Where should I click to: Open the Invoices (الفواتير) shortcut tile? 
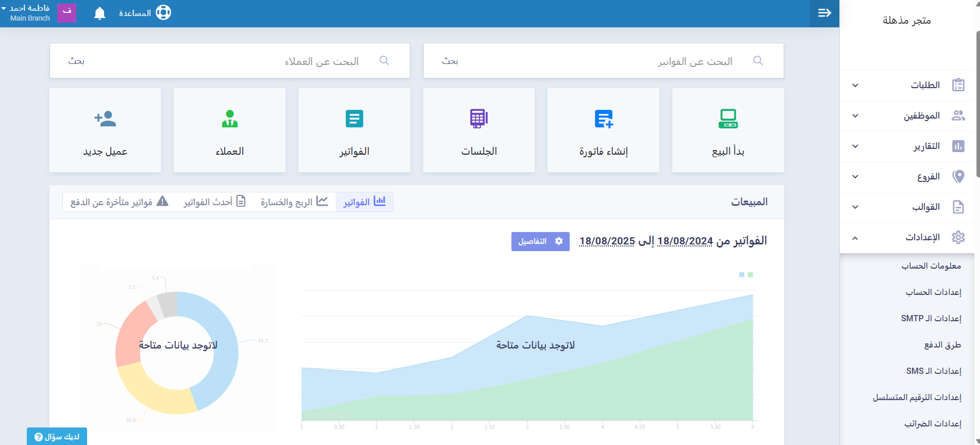[354, 130]
